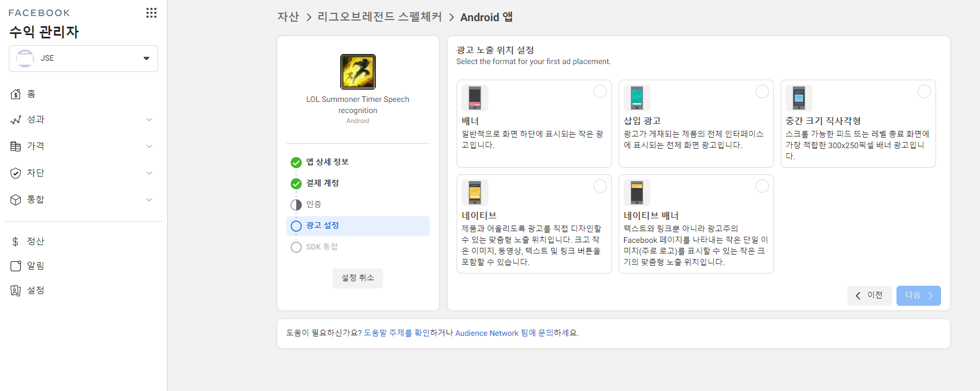Click half-filled circle beside 인증
The width and height of the screenshot is (980, 391).
[x=296, y=205]
